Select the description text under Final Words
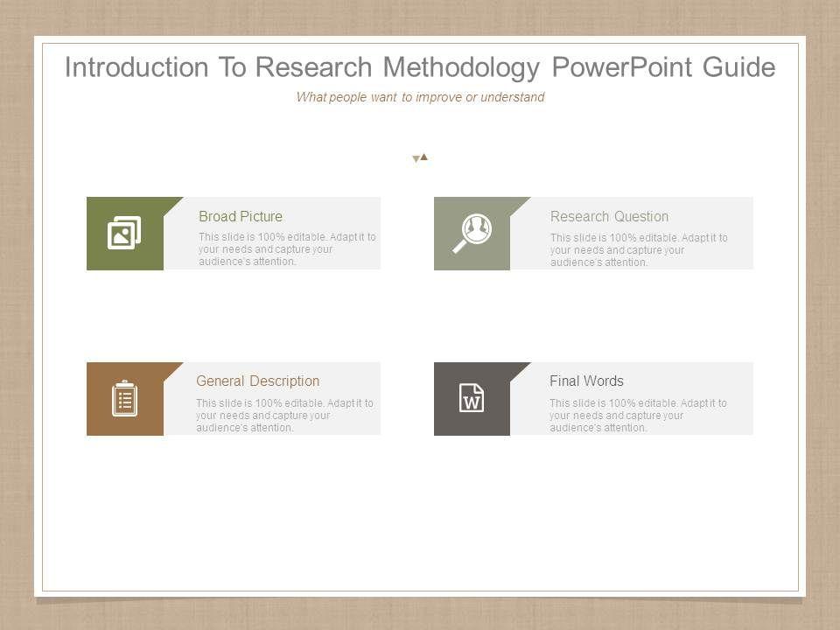This screenshot has height=630, width=840. point(639,416)
